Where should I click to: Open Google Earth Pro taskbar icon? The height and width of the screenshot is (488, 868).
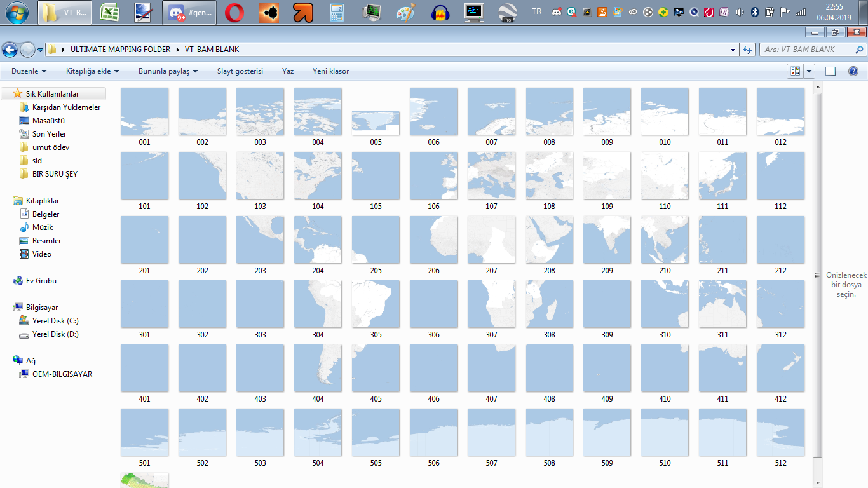[x=507, y=12]
